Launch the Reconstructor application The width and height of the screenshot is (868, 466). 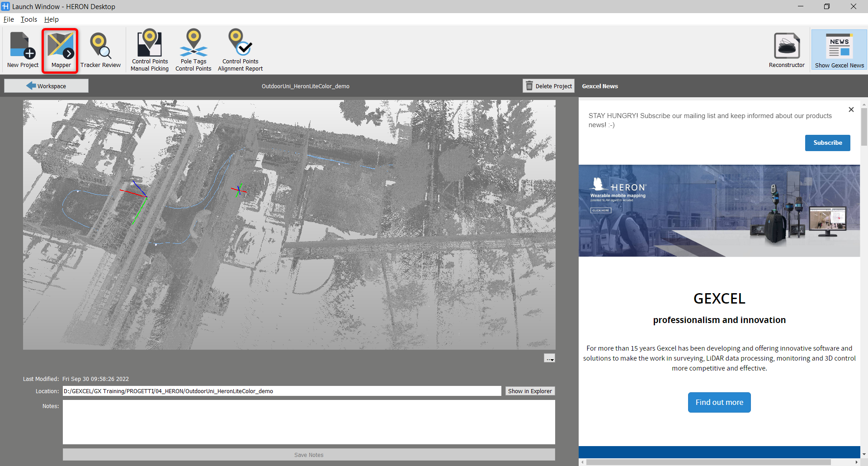787,50
